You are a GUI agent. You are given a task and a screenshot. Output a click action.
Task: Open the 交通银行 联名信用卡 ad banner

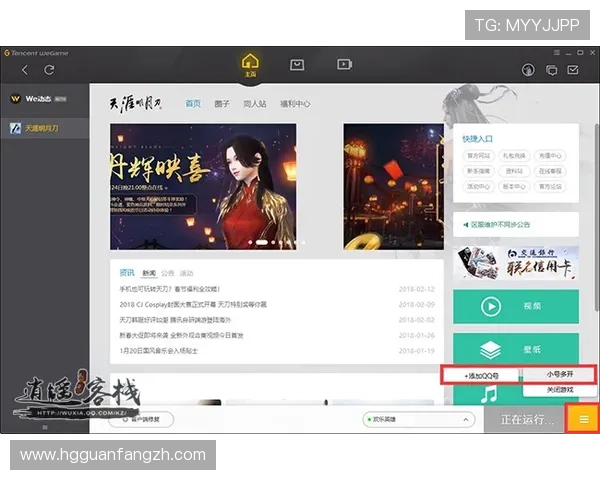515,263
